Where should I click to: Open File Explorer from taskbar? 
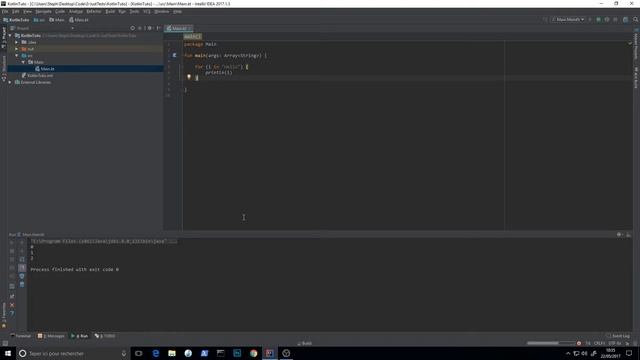pos(172,353)
